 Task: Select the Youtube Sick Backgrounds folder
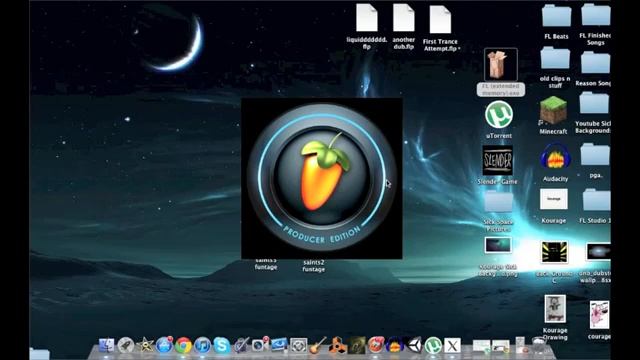click(x=594, y=103)
